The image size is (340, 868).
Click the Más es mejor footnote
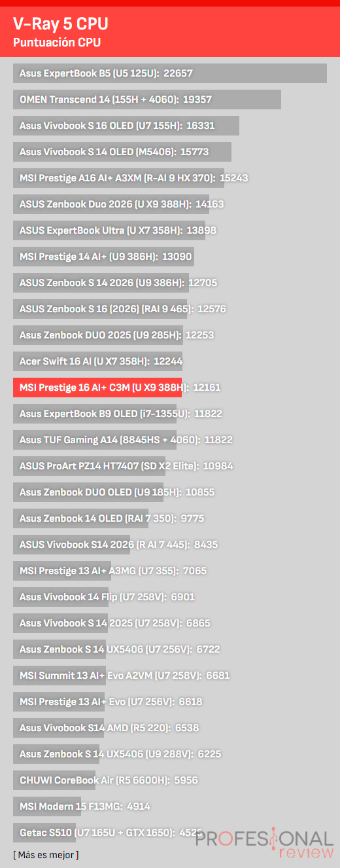46,855
